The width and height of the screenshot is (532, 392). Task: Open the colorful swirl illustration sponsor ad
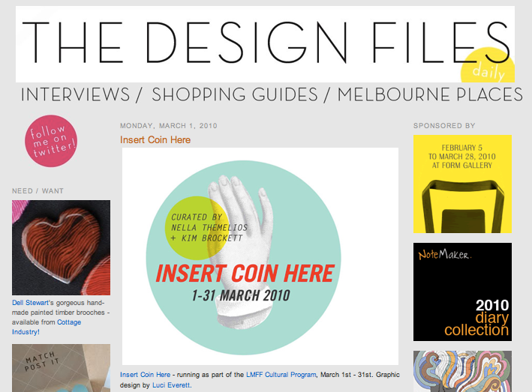(x=462, y=371)
